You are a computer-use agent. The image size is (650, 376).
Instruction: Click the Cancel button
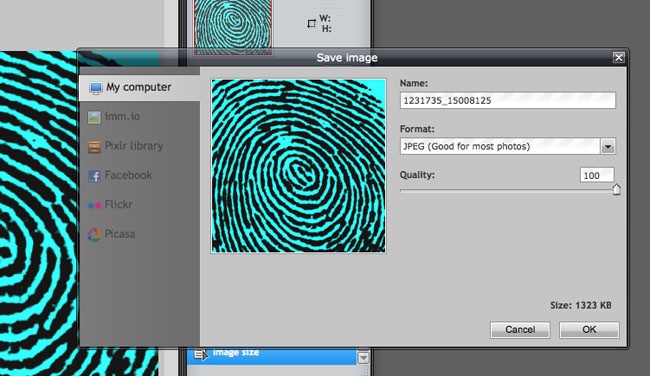[x=520, y=330]
